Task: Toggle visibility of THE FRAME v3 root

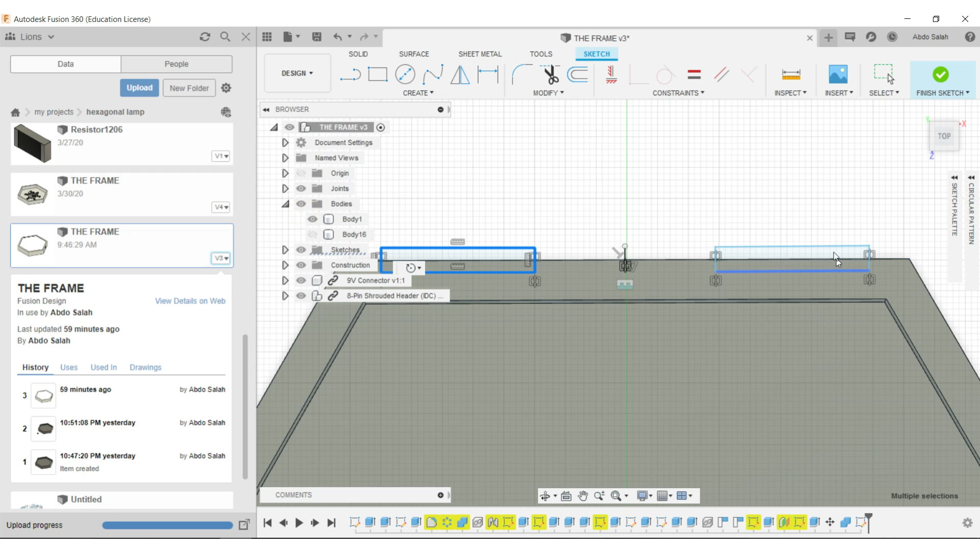Action: pos(289,127)
